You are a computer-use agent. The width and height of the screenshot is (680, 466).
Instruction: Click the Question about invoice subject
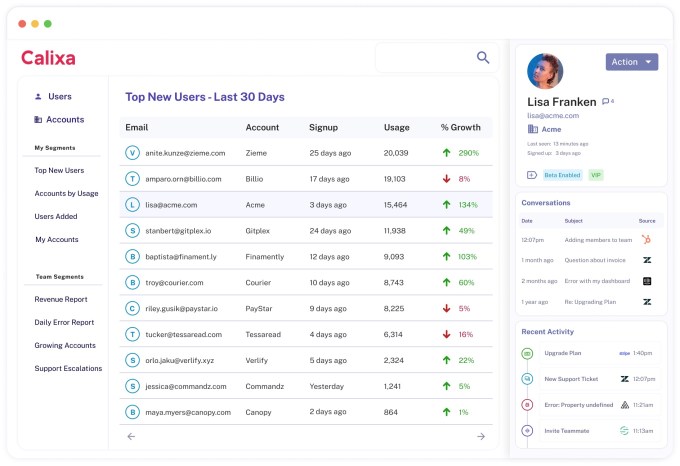point(595,260)
